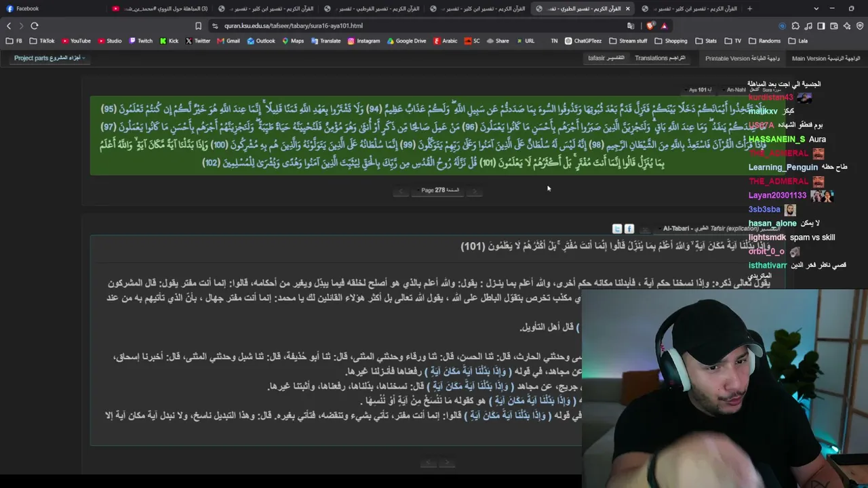Open the Lala bookmarks folder
The width and height of the screenshot is (868, 488).
pyautogui.click(x=797, y=41)
